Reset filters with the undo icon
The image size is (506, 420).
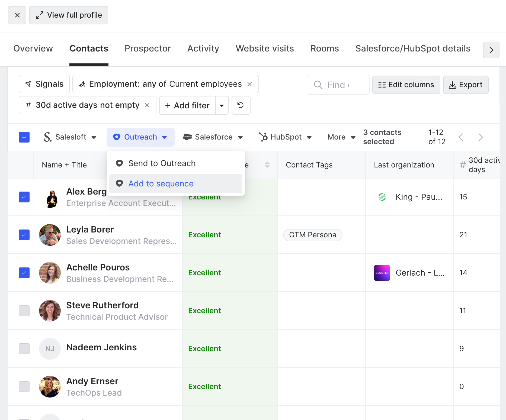click(241, 105)
